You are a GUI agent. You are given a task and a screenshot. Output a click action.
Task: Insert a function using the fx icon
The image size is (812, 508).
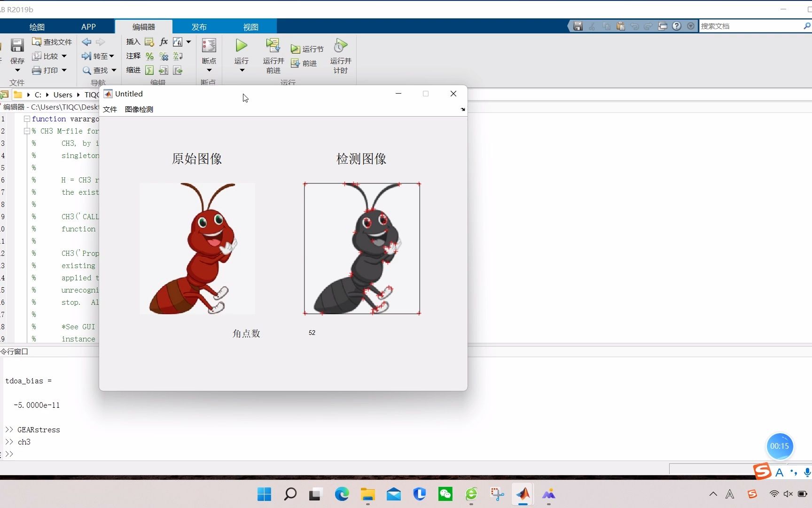tap(163, 41)
